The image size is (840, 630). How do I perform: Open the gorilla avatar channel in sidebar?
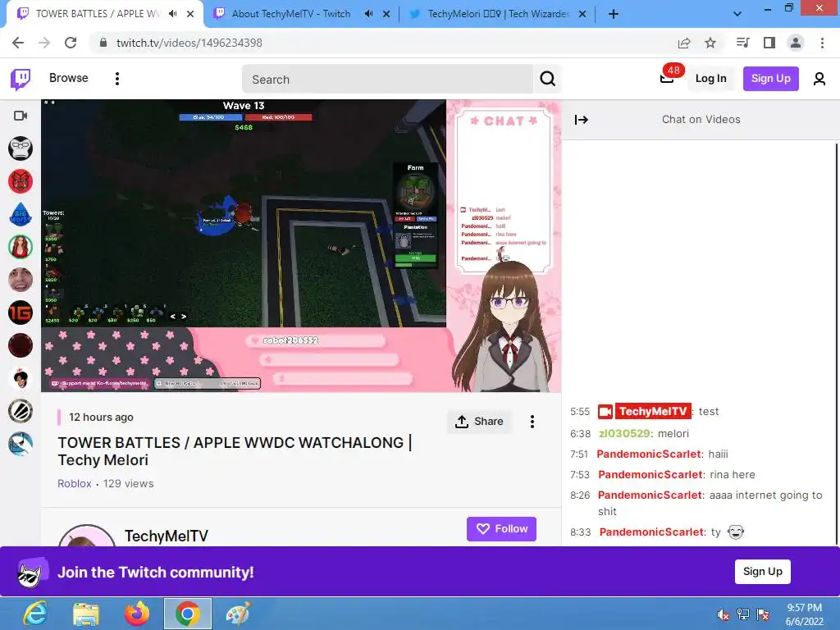21,148
